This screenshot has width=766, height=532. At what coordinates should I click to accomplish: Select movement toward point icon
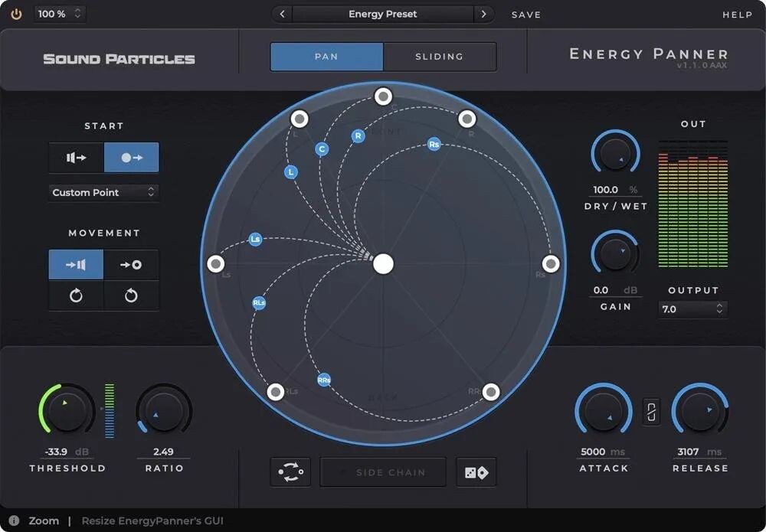coord(131,265)
